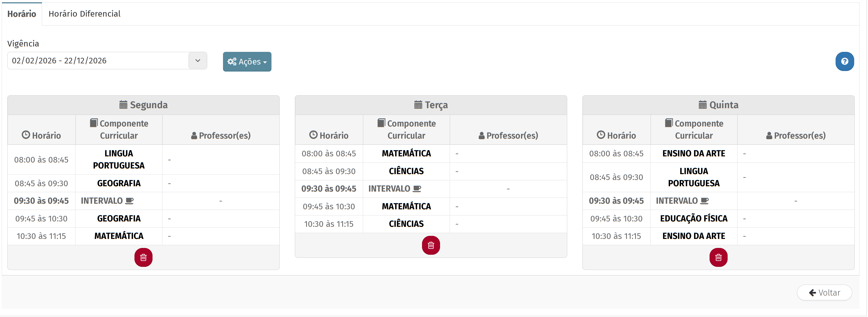
Task: Click the person icon in Segunda's Professor(es) header
Action: 194,136
